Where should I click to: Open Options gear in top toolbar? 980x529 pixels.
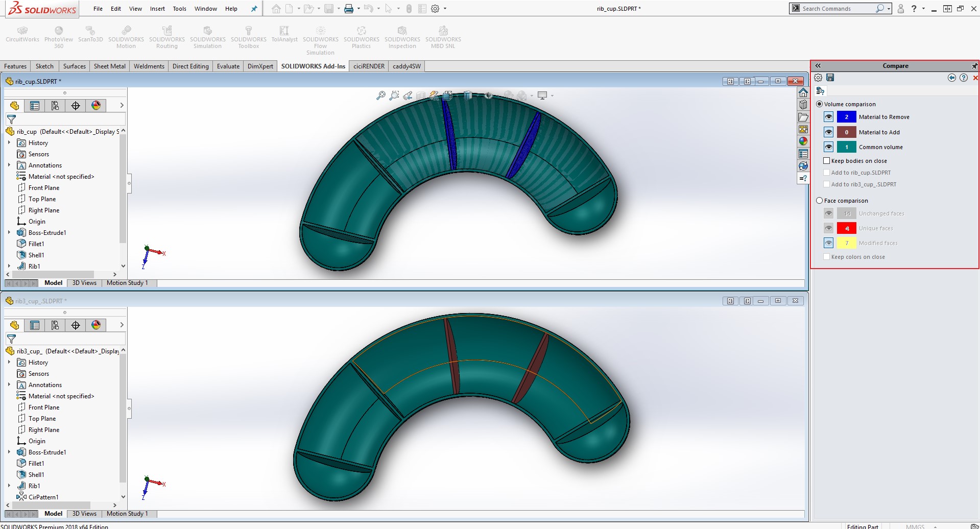[435, 9]
